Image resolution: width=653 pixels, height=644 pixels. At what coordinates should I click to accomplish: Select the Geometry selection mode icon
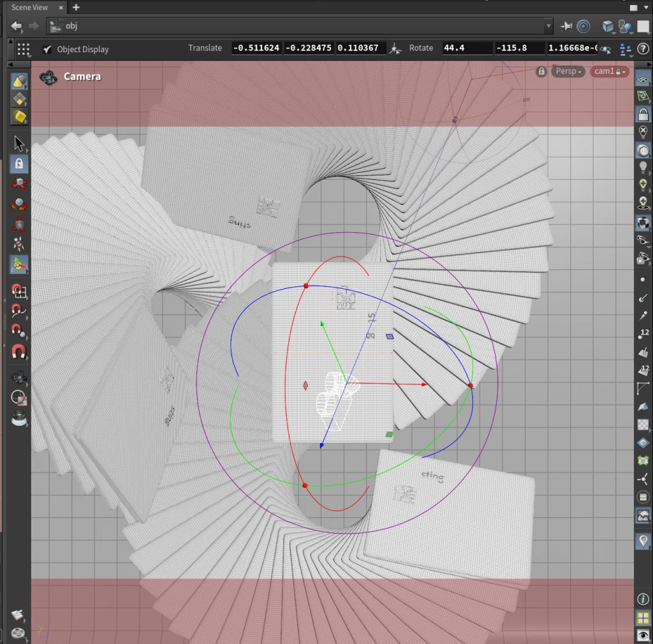(x=18, y=99)
